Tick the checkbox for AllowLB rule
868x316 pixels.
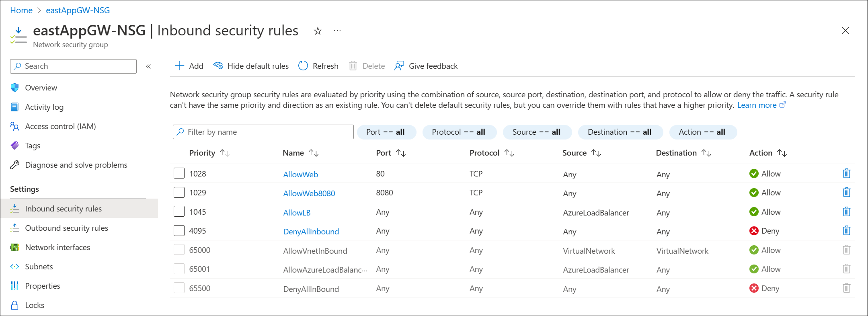179,211
